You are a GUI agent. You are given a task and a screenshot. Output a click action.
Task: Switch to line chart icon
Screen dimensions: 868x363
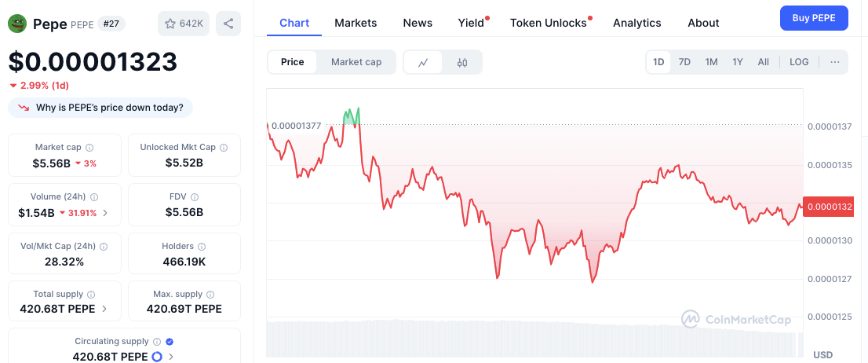[423, 62]
